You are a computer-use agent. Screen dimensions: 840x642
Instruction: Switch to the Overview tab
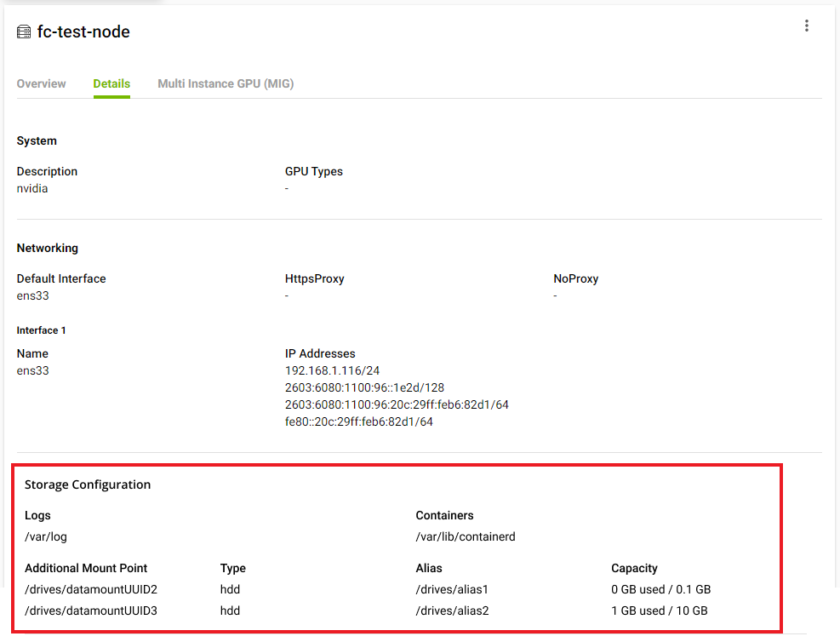pyautogui.click(x=41, y=83)
